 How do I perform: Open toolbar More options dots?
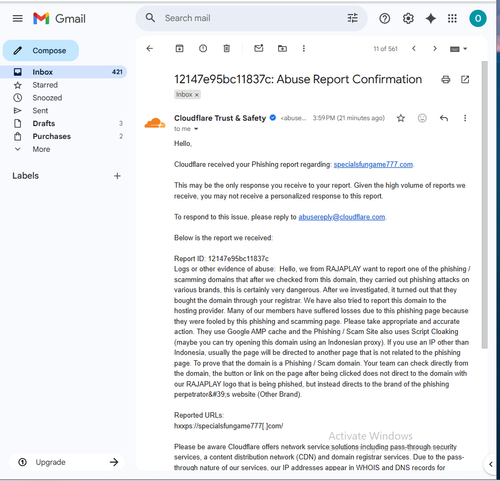pyautogui.click(x=304, y=49)
